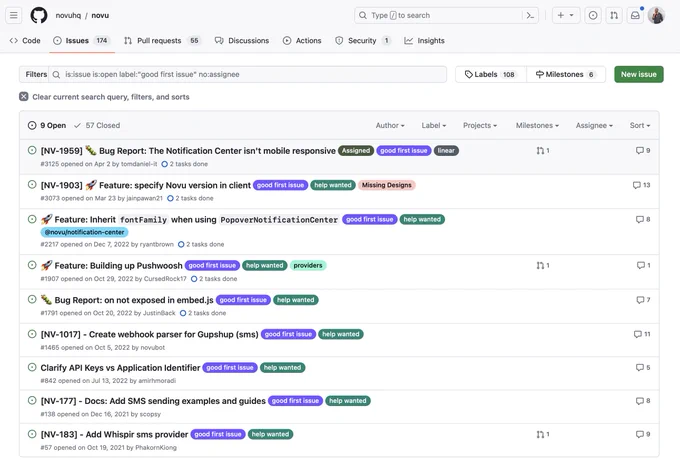Open comments of embed.js bug issue
The width and height of the screenshot is (680, 464).
[x=643, y=300]
